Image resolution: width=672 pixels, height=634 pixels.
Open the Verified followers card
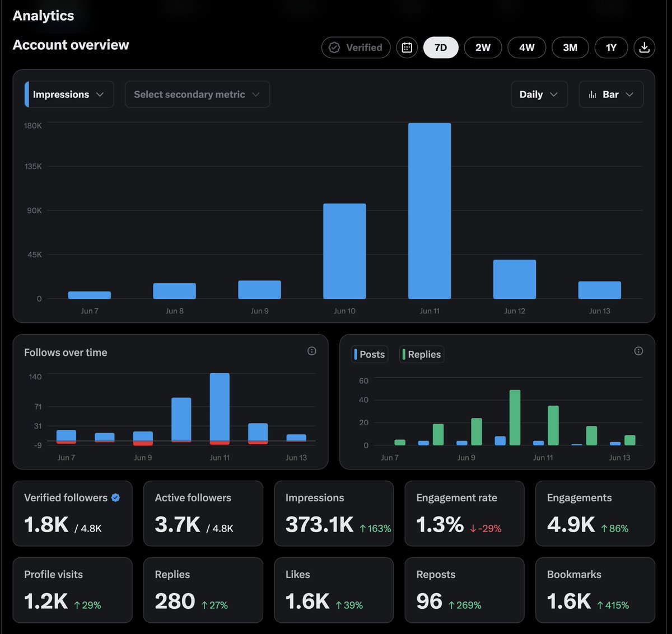(72, 513)
